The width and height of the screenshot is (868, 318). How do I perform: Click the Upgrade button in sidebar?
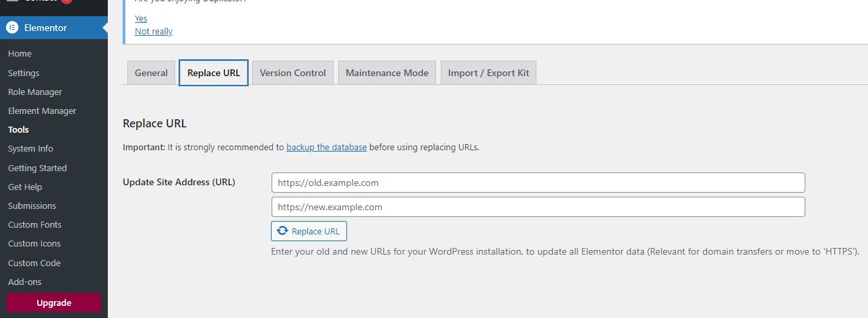[54, 303]
